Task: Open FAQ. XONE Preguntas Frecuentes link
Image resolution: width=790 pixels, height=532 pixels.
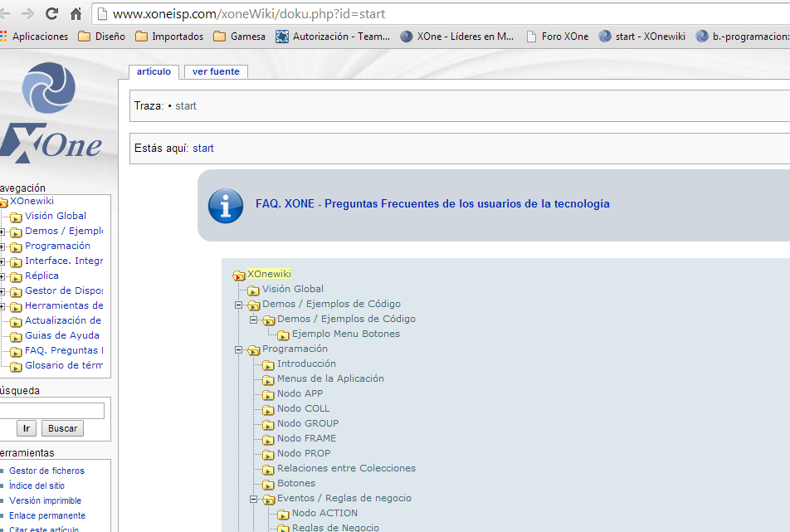Action: point(432,203)
